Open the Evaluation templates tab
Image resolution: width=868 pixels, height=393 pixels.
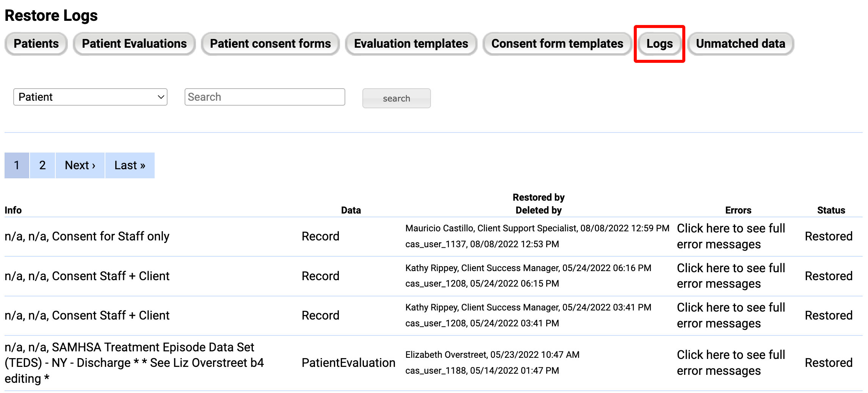[410, 44]
